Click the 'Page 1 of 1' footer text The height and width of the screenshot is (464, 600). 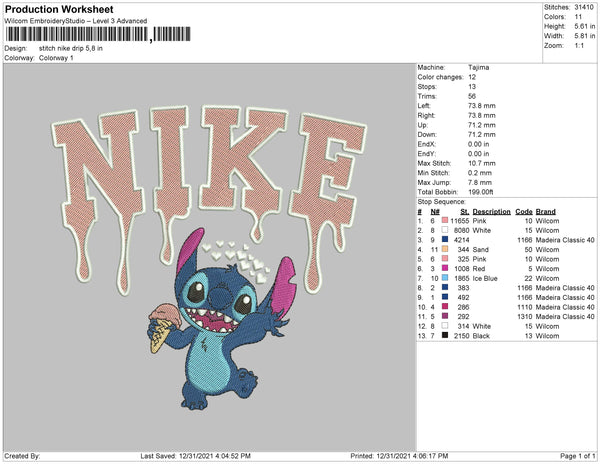pyautogui.click(x=577, y=456)
